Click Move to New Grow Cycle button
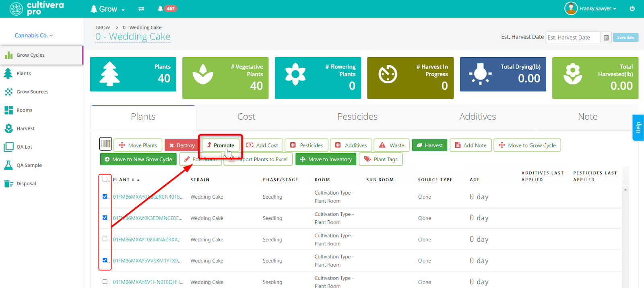The image size is (644, 288). click(138, 160)
